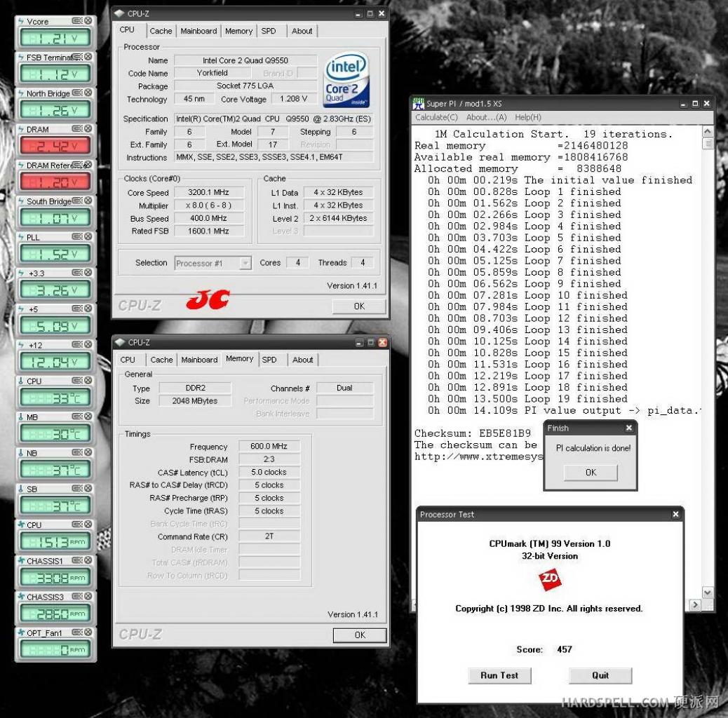Open Cache tab in bottom CPU-Z window
The width and height of the screenshot is (728, 718).
coord(161,360)
